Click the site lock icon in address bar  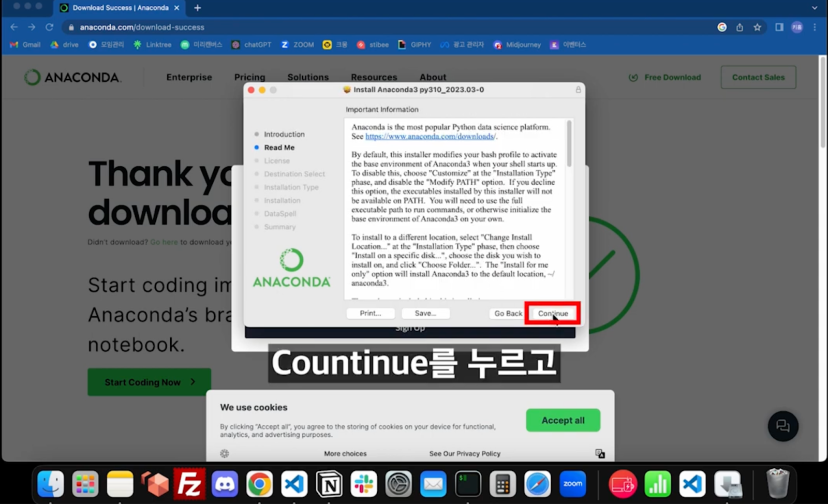pos(71,27)
